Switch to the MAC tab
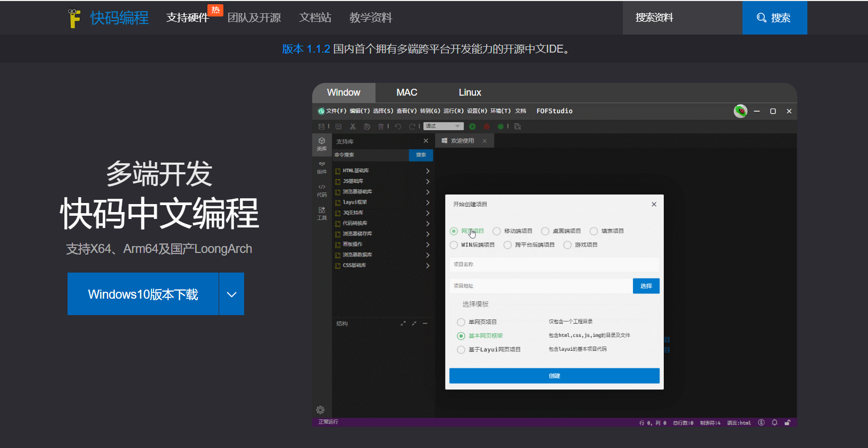 [407, 92]
